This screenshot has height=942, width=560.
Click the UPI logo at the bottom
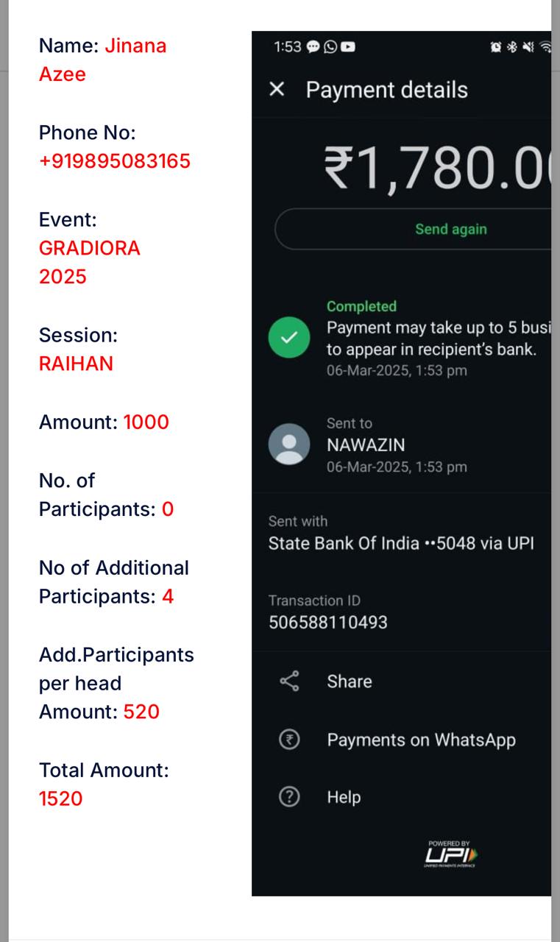coord(450,854)
